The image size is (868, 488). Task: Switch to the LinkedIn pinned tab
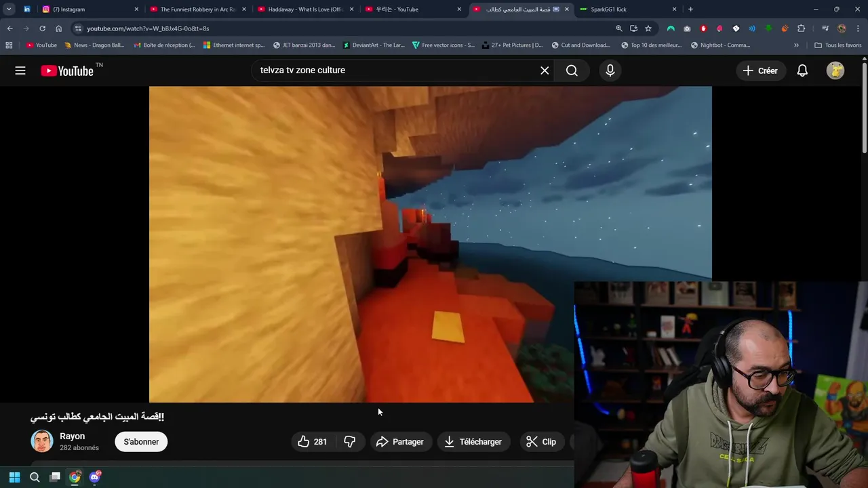[27, 9]
